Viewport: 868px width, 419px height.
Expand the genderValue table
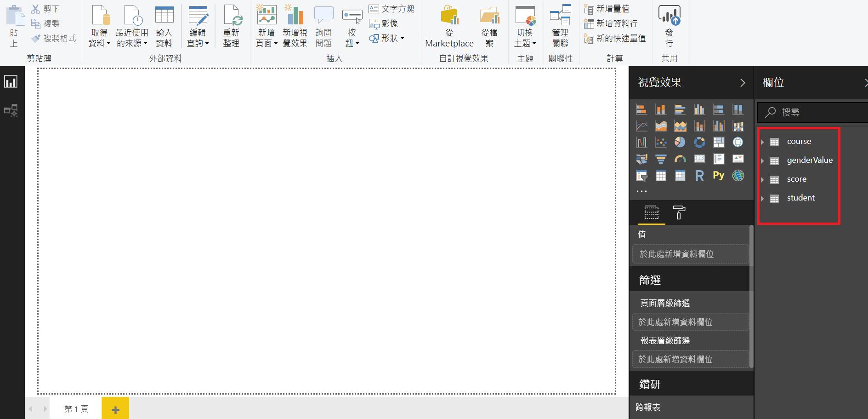point(762,161)
